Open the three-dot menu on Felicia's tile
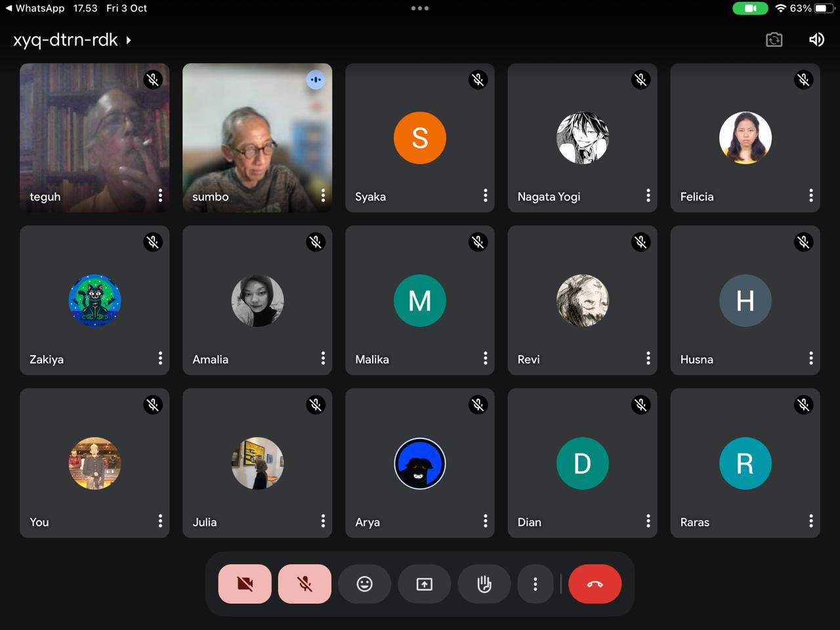Screen dimensions: 840x630 (811, 196)
